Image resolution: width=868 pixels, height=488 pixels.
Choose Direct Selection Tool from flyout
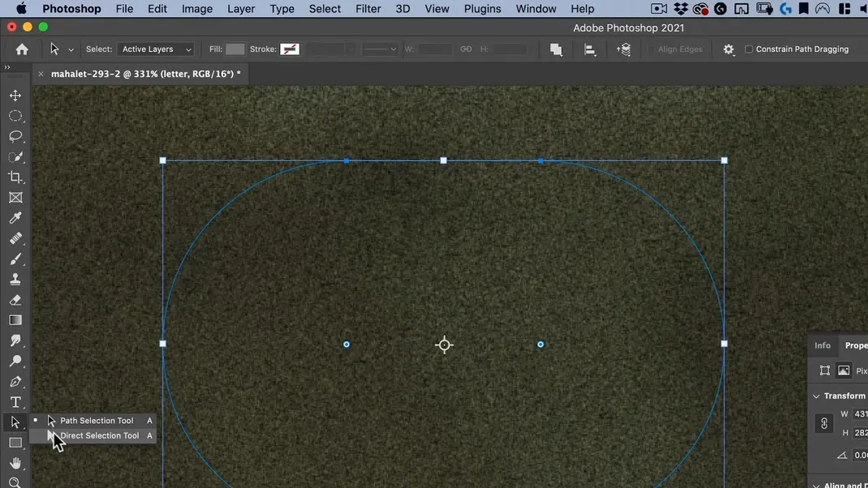coord(93,435)
